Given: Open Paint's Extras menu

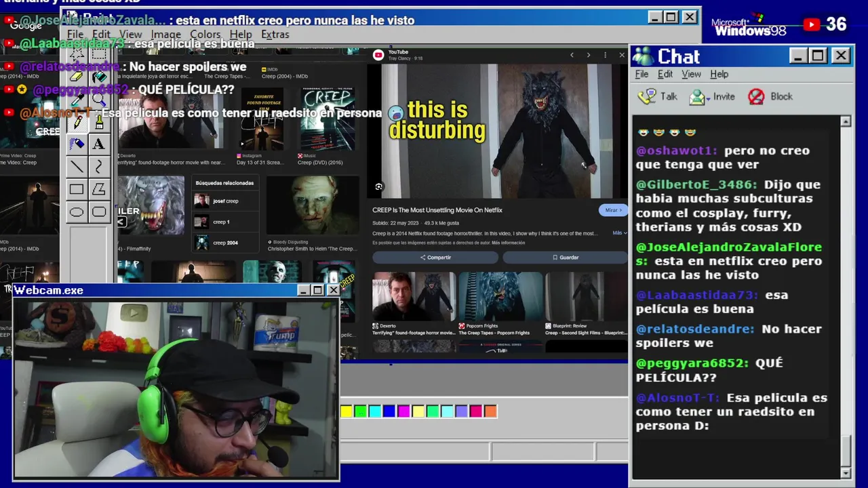Looking at the screenshot, I should coord(275,35).
